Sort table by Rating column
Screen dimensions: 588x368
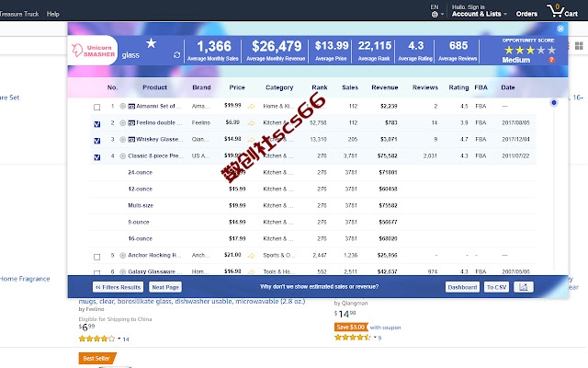[x=458, y=87]
